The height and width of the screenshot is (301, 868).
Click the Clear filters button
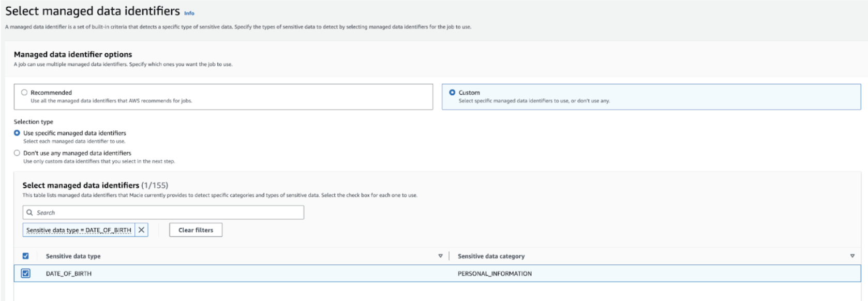pyautogui.click(x=196, y=230)
